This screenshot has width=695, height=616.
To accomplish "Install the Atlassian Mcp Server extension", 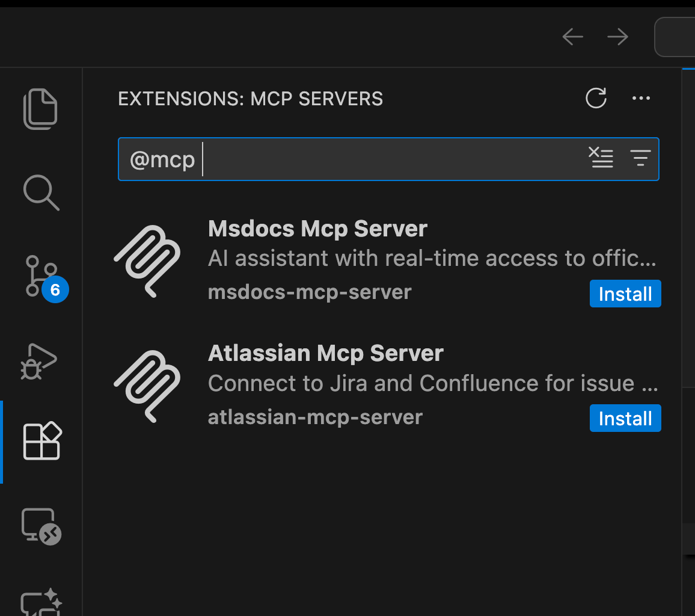I will pos(625,418).
